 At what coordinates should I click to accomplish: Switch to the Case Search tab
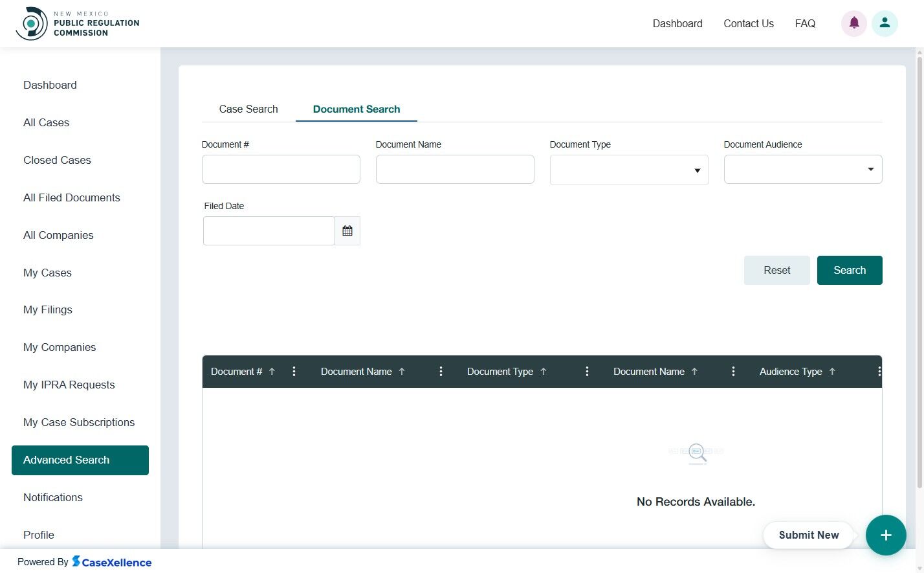248,109
